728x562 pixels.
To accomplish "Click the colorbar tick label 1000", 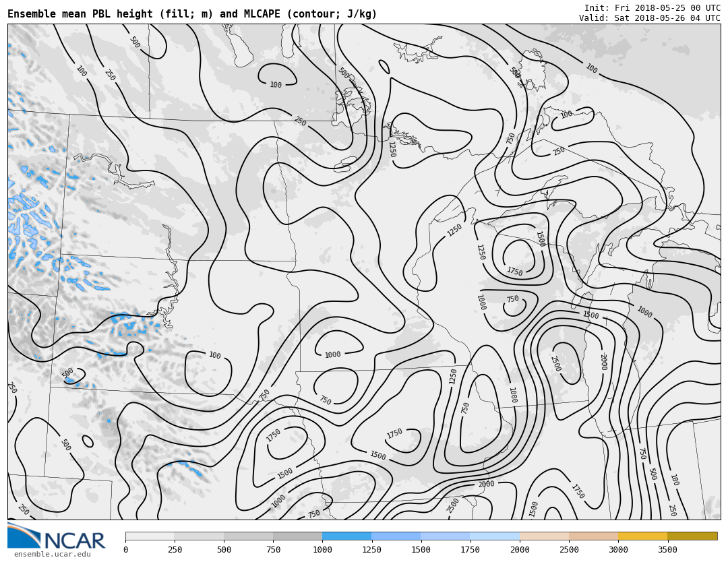I will (x=322, y=550).
